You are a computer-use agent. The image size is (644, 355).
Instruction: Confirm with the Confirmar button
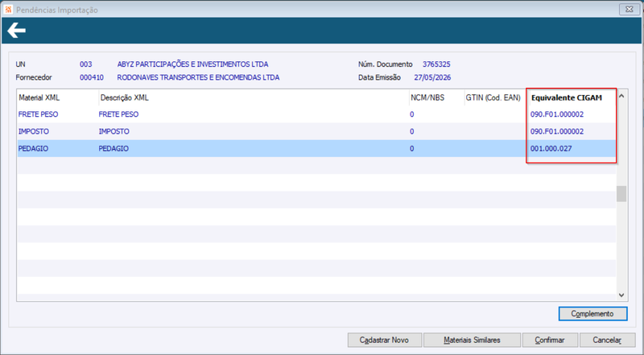(550, 341)
